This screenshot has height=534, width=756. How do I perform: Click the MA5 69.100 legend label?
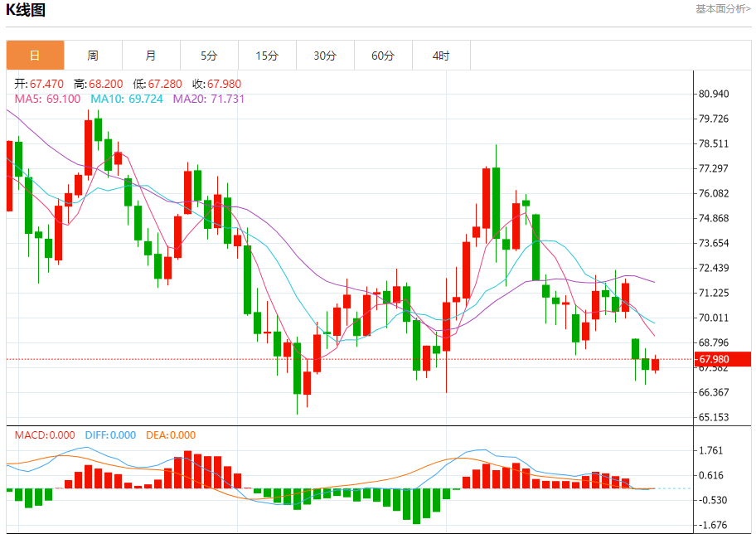pyautogui.click(x=47, y=99)
